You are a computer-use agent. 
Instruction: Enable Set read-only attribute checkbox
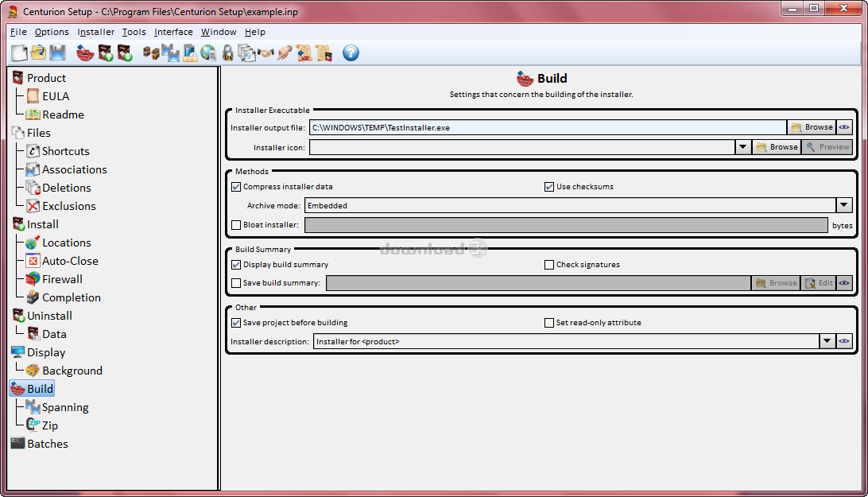(549, 323)
